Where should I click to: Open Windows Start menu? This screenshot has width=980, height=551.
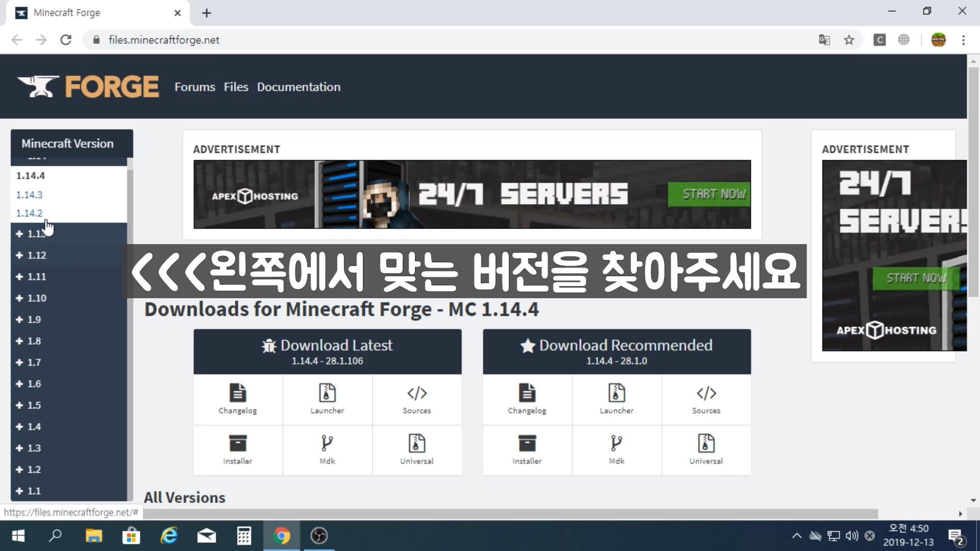[18, 536]
